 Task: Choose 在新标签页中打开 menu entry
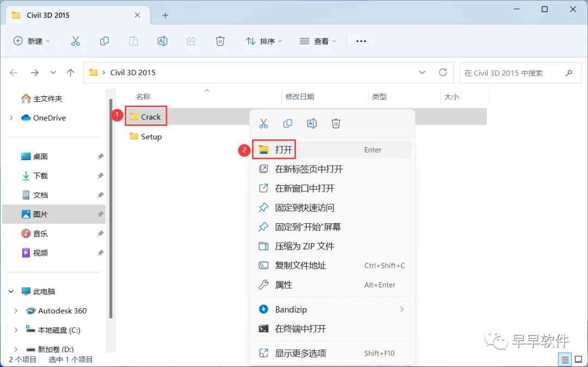(332, 169)
